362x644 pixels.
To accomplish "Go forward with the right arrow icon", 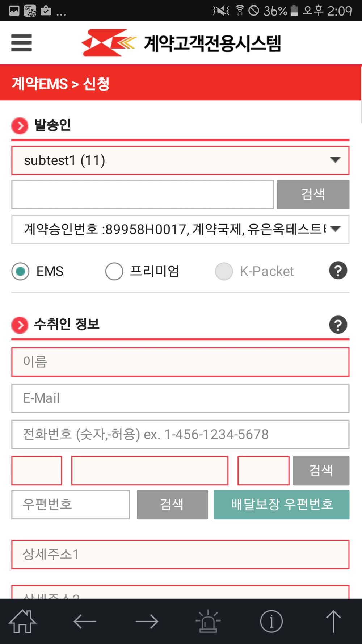I will tap(147, 622).
